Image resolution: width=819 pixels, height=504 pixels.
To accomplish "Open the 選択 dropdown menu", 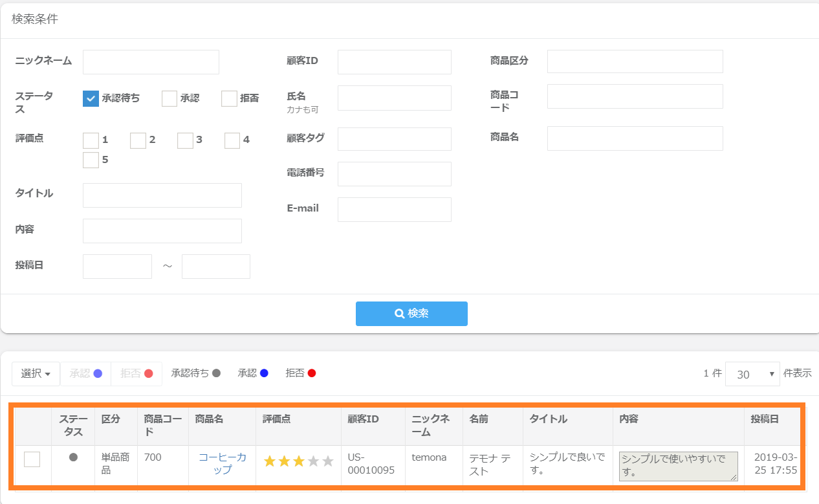I will click(36, 373).
